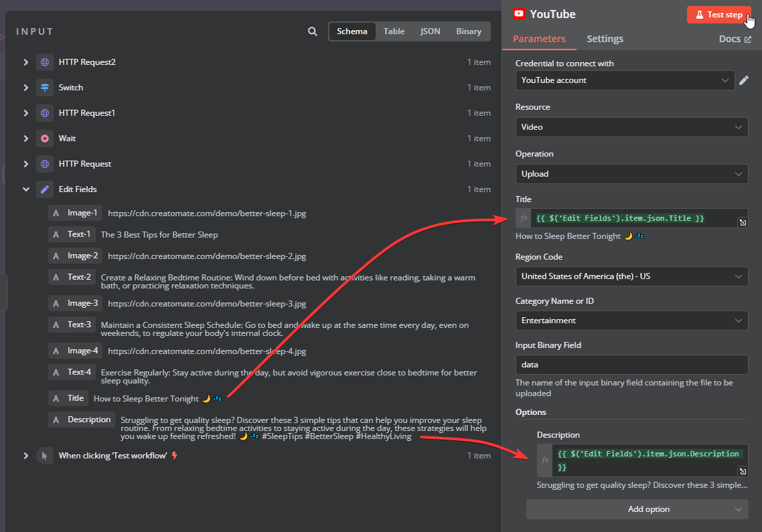
Task: Click the string type icon for Image-3
Action: click(x=56, y=303)
